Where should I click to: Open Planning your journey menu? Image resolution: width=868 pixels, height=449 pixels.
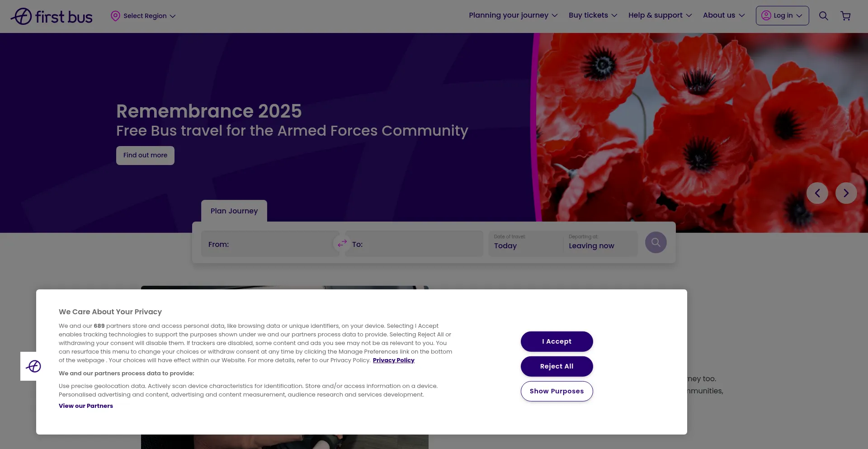tap(513, 15)
